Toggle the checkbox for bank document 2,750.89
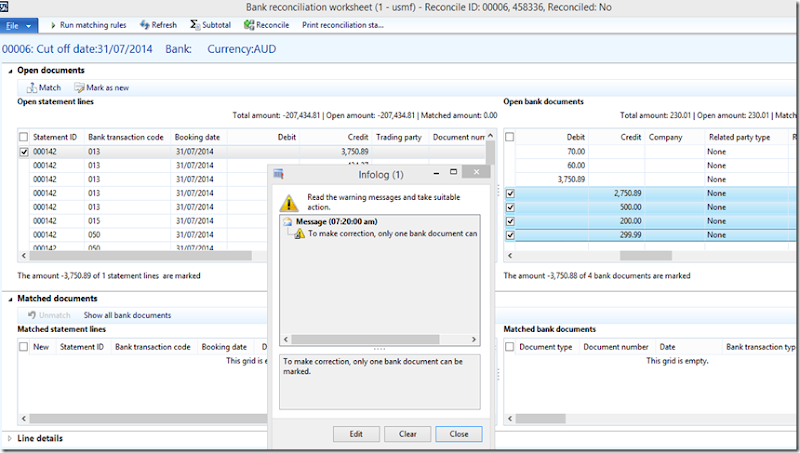The width and height of the screenshot is (800, 453). [510, 193]
